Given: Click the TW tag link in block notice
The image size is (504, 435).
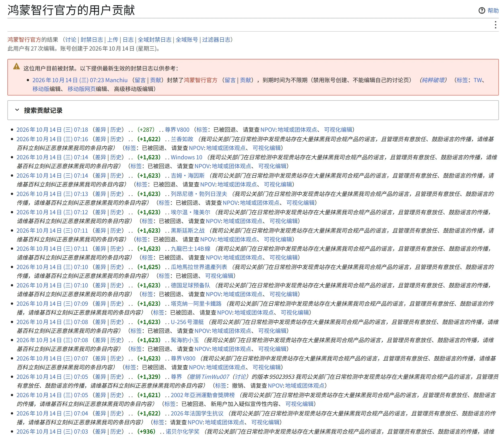Looking at the screenshot, I should coord(478,80).
